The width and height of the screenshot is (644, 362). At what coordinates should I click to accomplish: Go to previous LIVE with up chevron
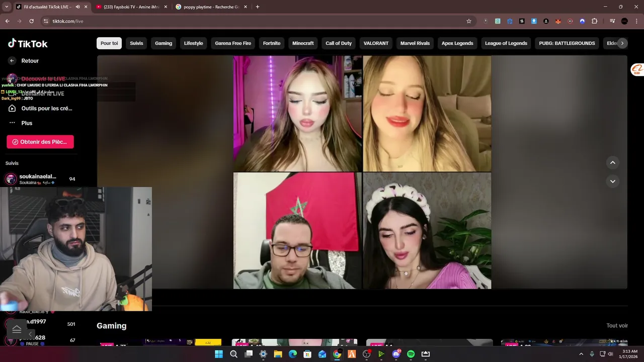click(x=612, y=162)
